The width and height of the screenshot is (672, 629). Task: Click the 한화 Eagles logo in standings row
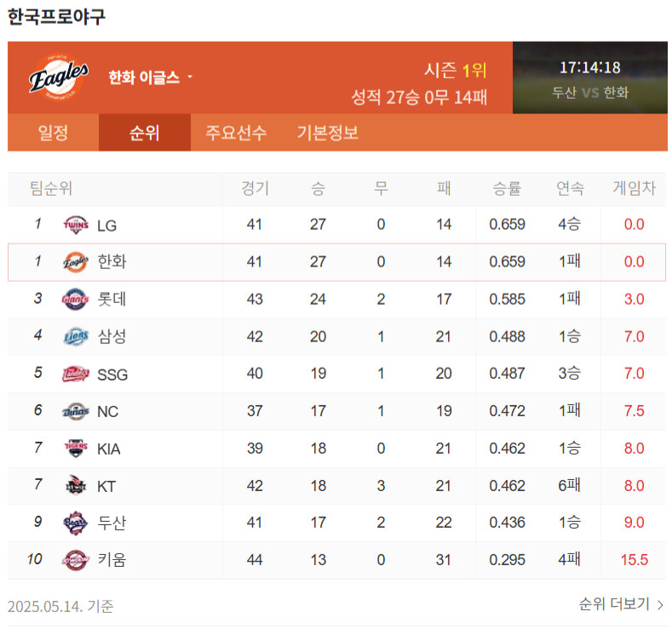pyautogui.click(x=76, y=261)
